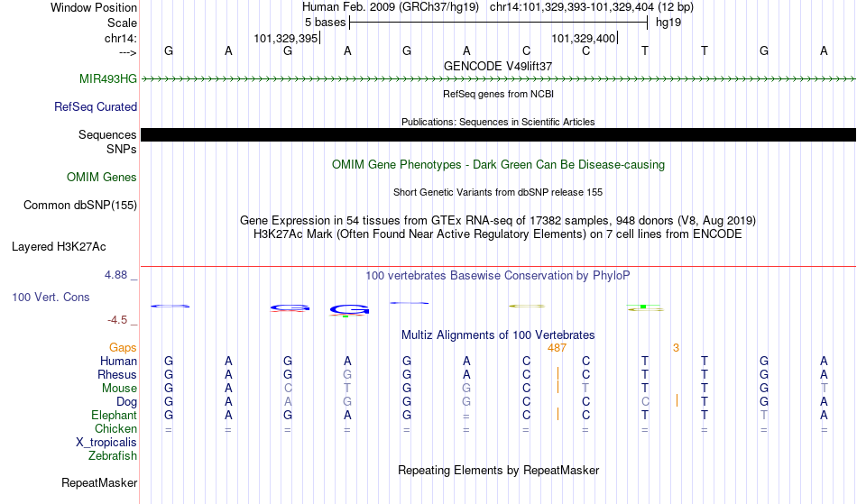857x504 pixels.
Task: Open the RefSeq Curated track label
Action: [95, 106]
